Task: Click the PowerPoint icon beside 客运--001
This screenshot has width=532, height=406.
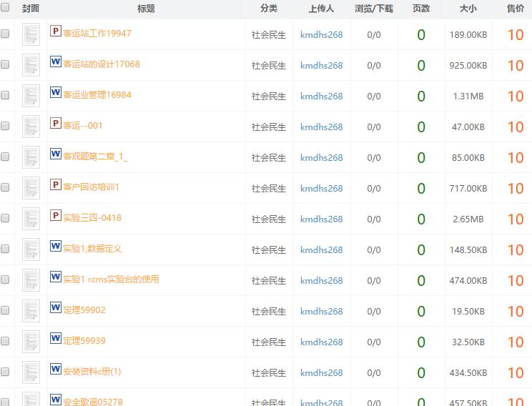Action: (55, 124)
